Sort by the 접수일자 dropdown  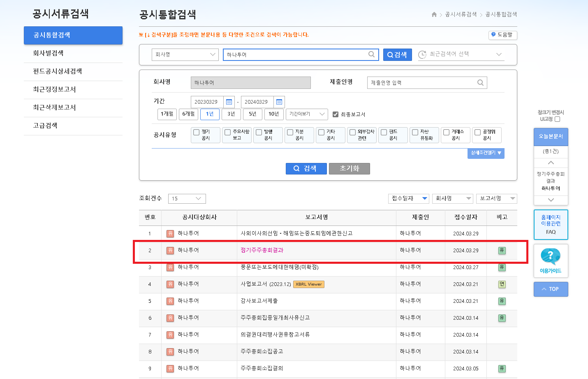pos(409,199)
